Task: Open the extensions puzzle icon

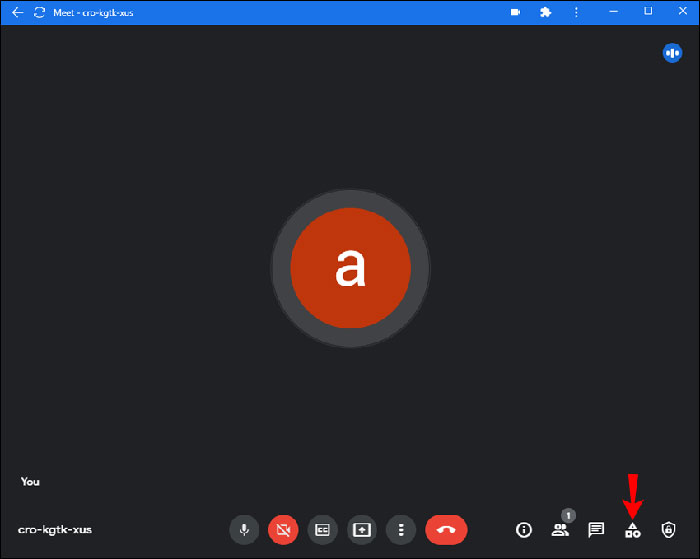Action: pyautogui.click(x=545, y=12)
